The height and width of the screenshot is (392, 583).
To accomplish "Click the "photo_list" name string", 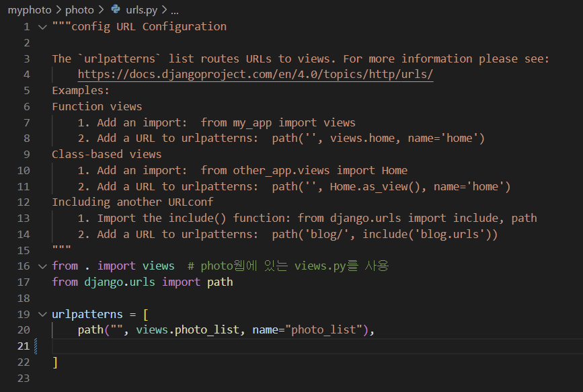I will (323, 330).
